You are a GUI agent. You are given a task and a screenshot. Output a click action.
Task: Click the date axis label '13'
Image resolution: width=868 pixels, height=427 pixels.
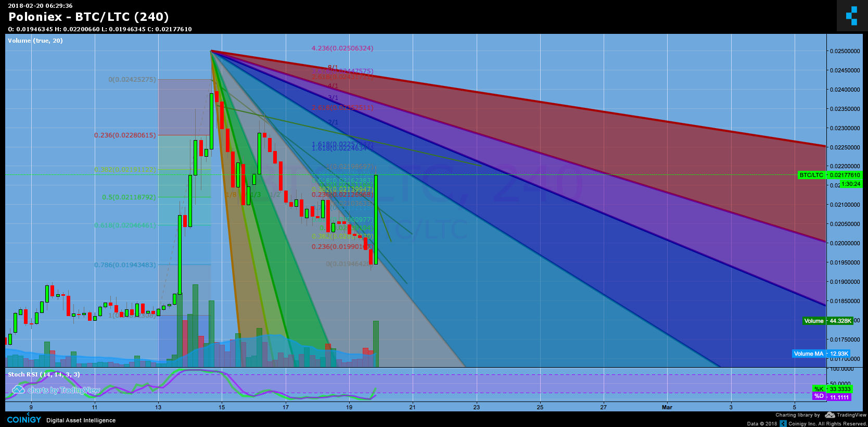158,407
